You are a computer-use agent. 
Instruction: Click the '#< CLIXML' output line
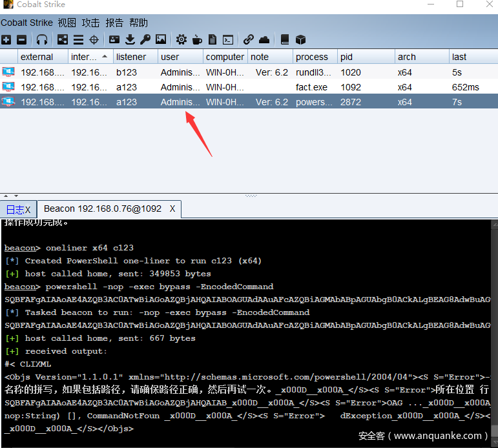point(28,364)
